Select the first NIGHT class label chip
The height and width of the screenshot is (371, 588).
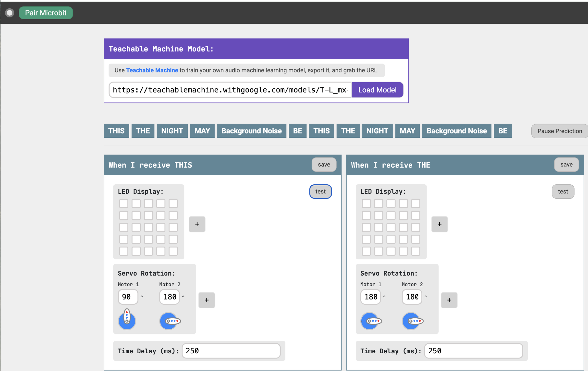pyautogui.click(x=172, y=131)
